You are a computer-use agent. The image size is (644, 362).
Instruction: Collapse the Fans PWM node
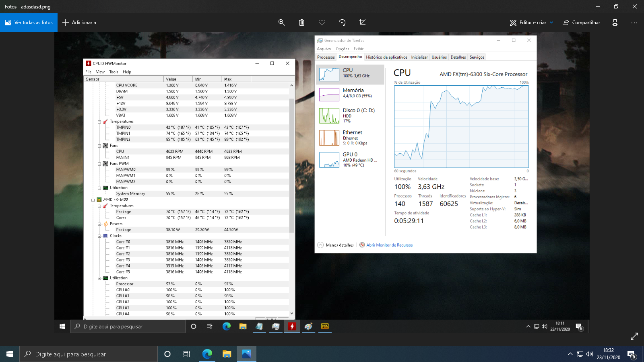(x=99, y=164)
